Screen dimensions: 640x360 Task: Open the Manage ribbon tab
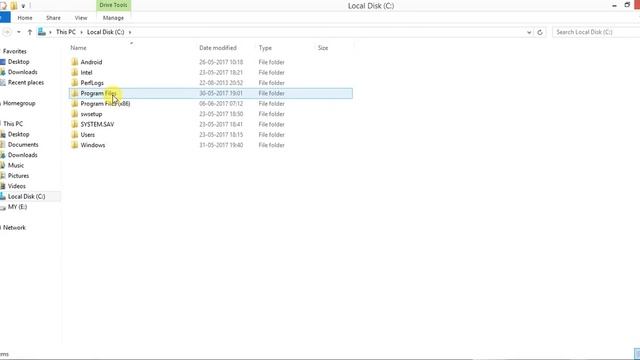tap(113, 18)
